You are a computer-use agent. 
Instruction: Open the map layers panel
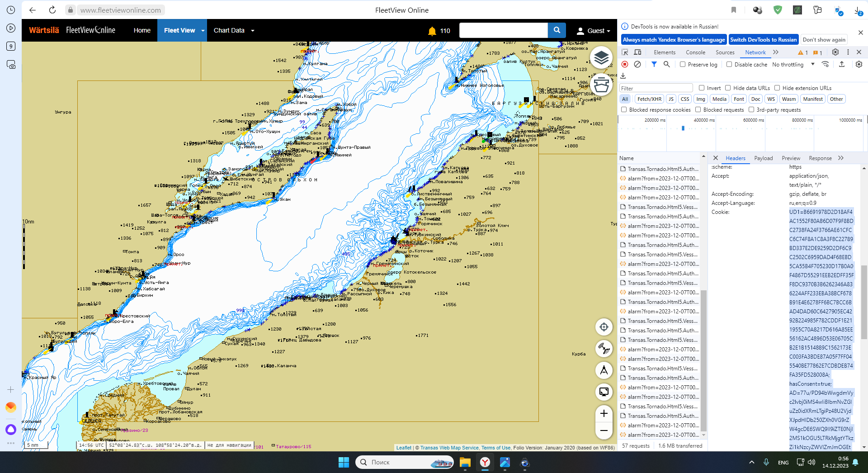coord(601,58)
